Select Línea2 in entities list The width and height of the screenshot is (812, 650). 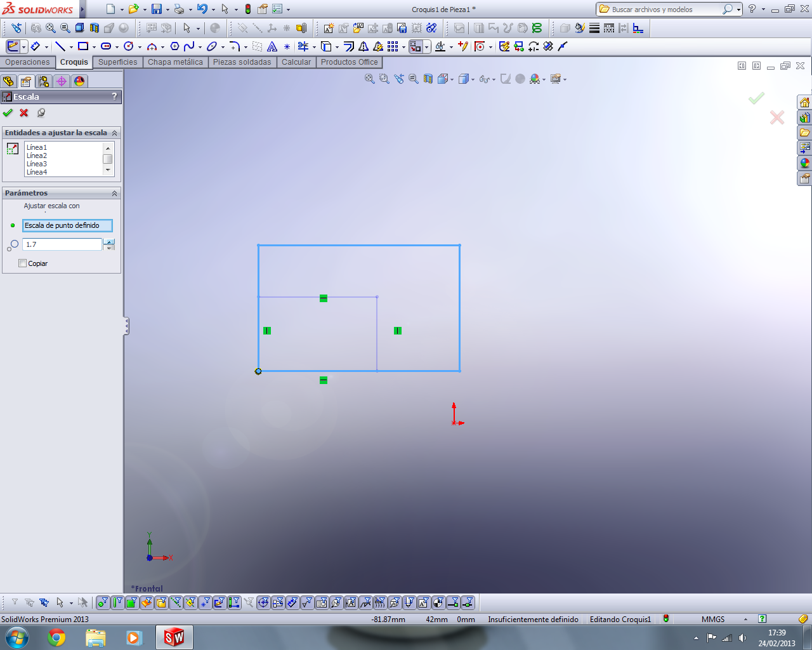coord(37,156)
